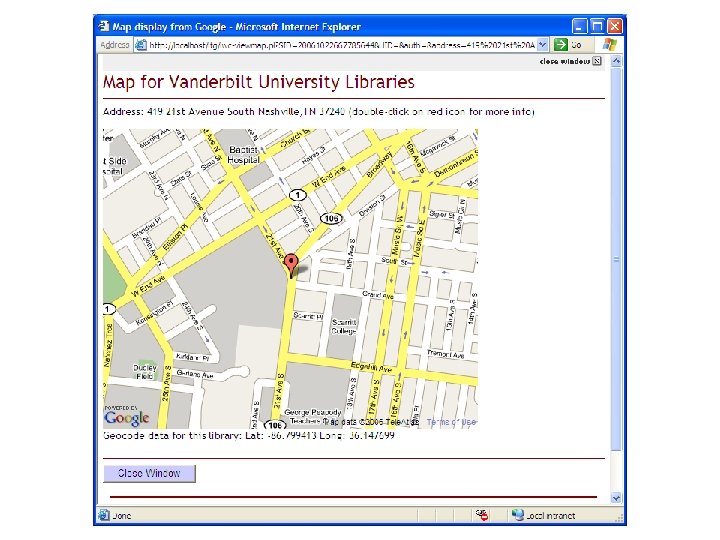Click the Internet Explorer title bar icon
The width and height of the screenshot is (720, 540).
click(x=104, y=26)
